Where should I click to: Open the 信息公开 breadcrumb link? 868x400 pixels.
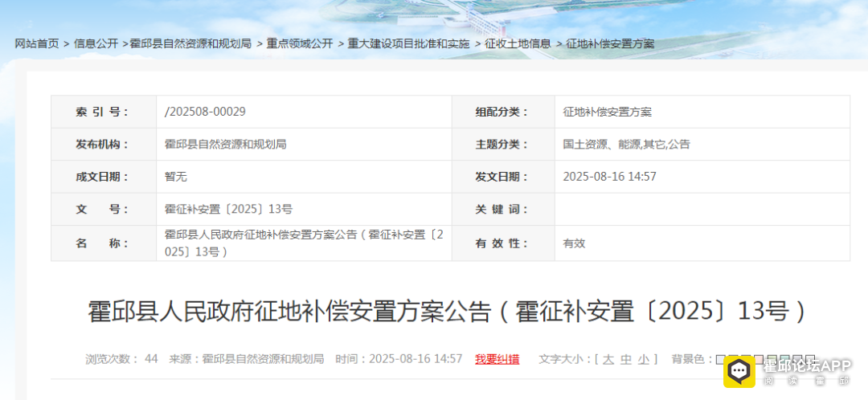(x=96, y=43)
